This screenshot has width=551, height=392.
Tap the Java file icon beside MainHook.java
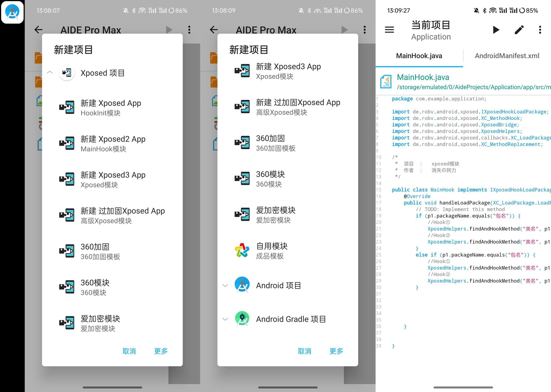point(386,82)
